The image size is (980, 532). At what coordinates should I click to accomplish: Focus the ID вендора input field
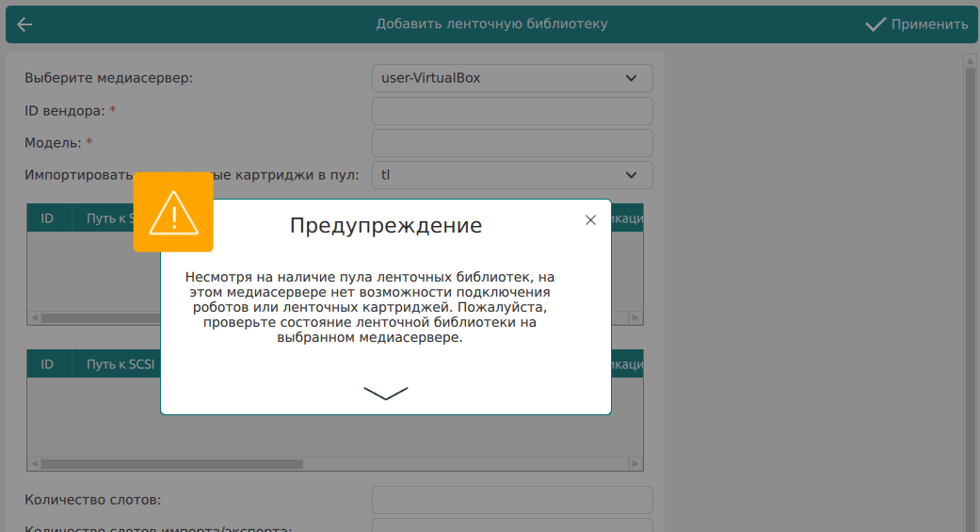[x=512, y=111]
